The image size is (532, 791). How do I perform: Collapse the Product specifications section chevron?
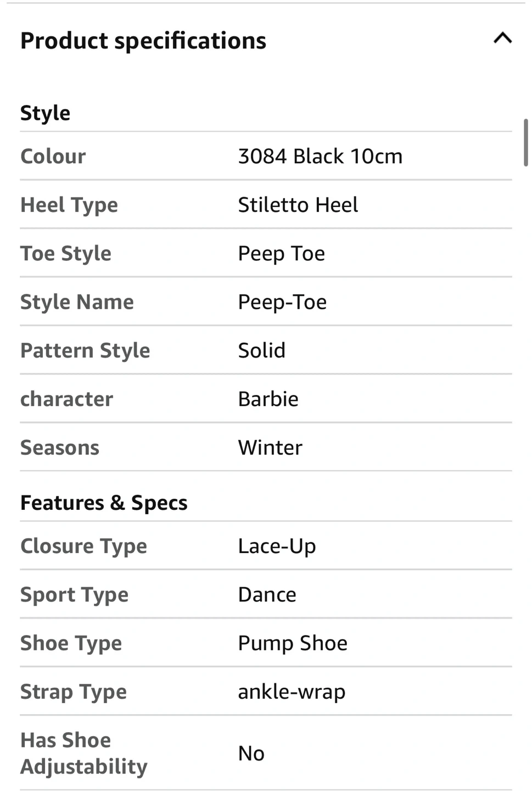coord(502,38)
